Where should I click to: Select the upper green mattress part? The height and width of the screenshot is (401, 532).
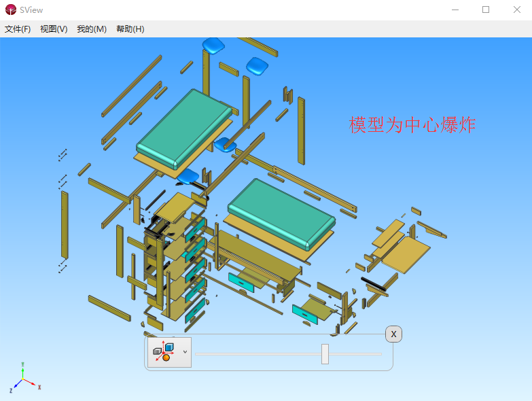(184, 129)
